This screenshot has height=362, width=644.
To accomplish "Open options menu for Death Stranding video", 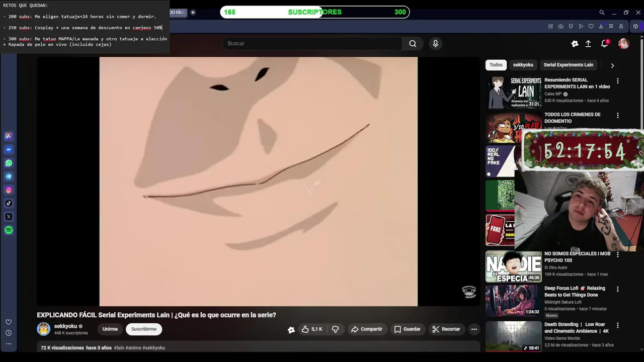I will click(x=618, y=326).
